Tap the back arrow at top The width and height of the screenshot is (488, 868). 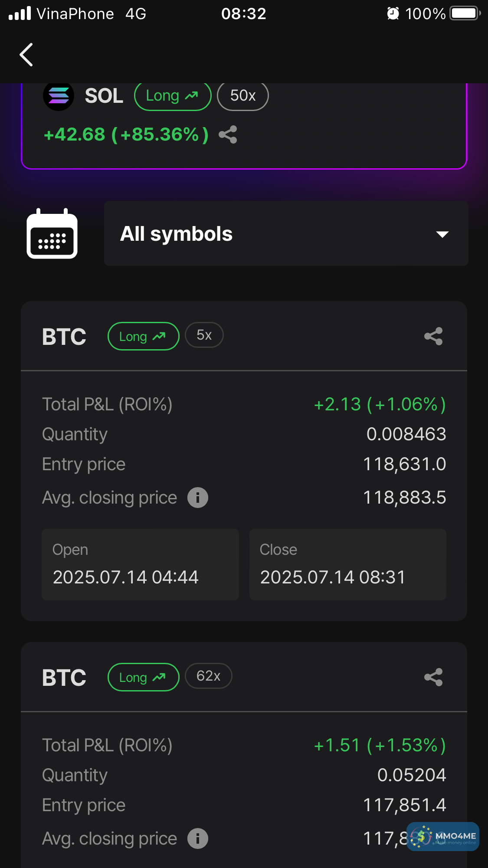pos(26,55)
